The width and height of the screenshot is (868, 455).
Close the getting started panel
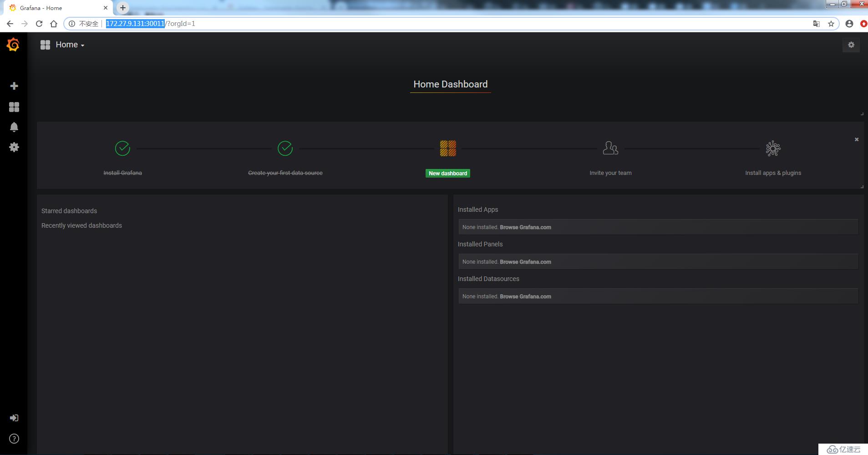(x=857, y=139)
